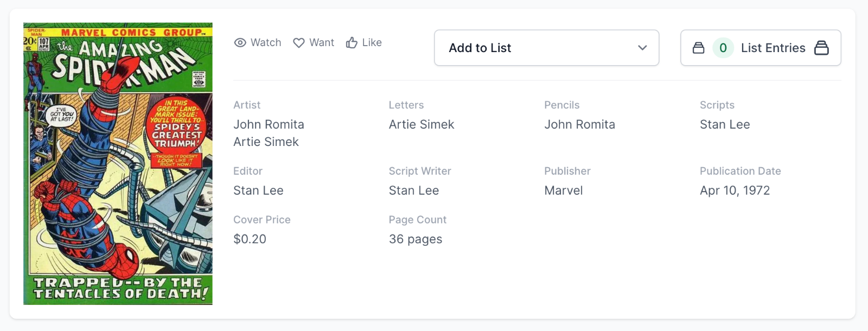Click the eye icon next to Watch

(240, 43)
